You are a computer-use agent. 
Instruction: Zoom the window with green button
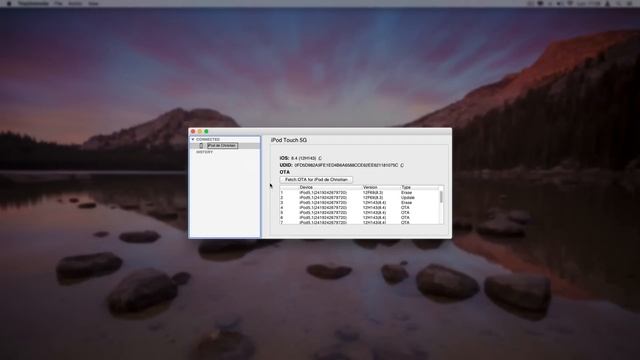point(206,131)
